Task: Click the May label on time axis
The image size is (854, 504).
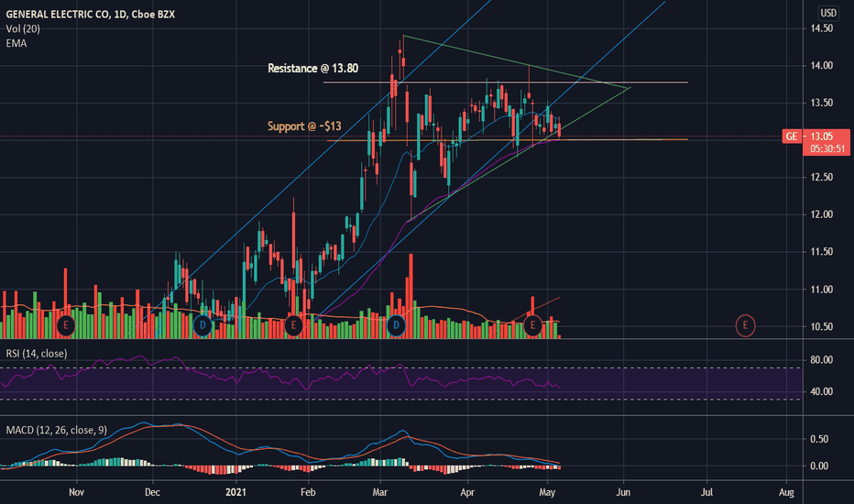Action: 547,492
